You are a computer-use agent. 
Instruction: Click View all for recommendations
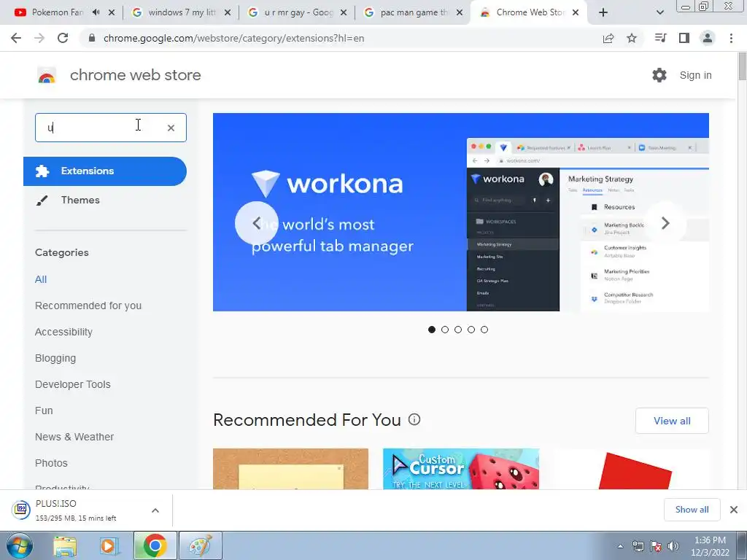[x=672, y=421]
